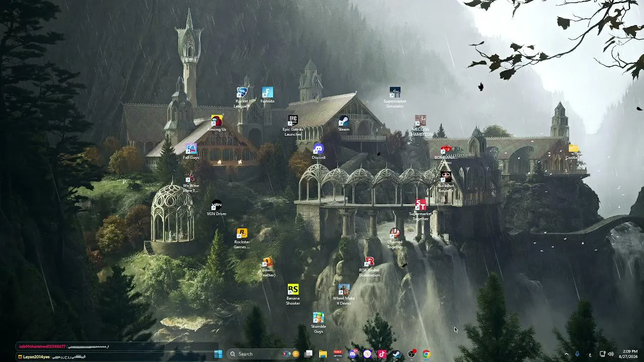This screenshot has height=362, width=644.
Task: Open the Windows Start menu
Action: pyautogui.click(x=218, y=354)
